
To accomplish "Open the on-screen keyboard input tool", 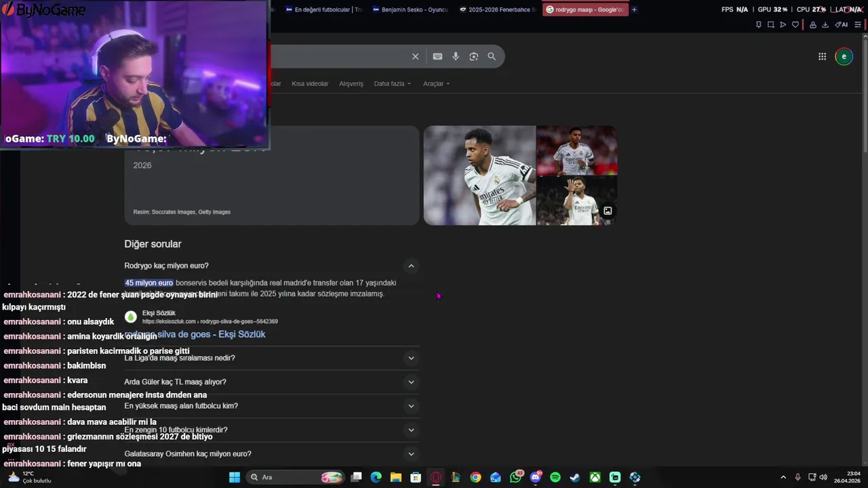I will tap(437, 56).
